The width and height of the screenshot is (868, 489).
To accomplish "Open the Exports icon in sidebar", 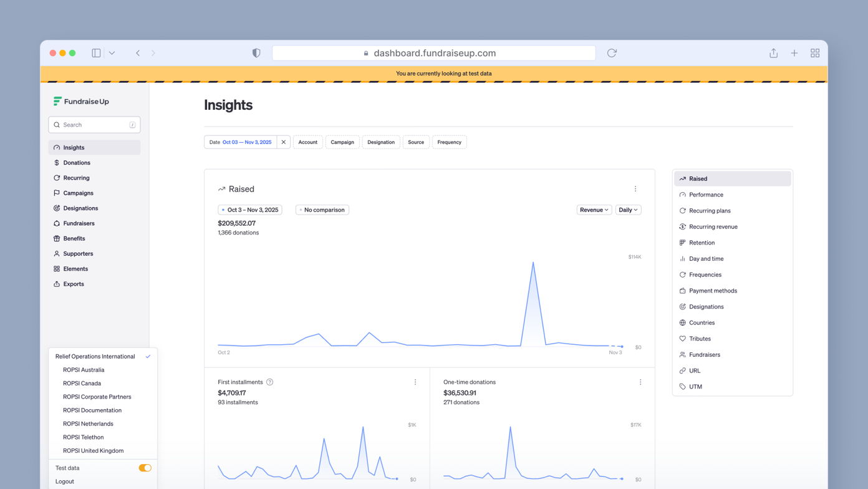I will 57,284.
